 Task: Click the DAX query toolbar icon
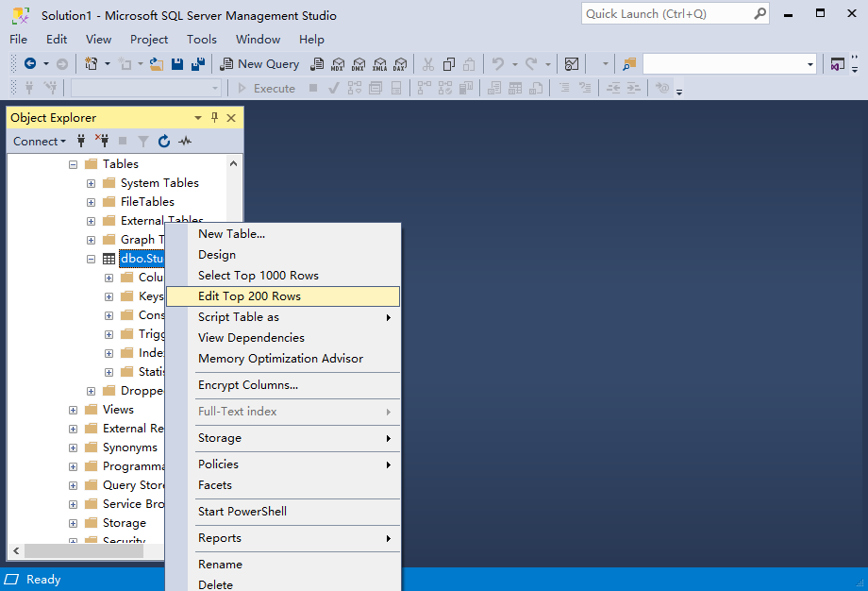[400, 64]
